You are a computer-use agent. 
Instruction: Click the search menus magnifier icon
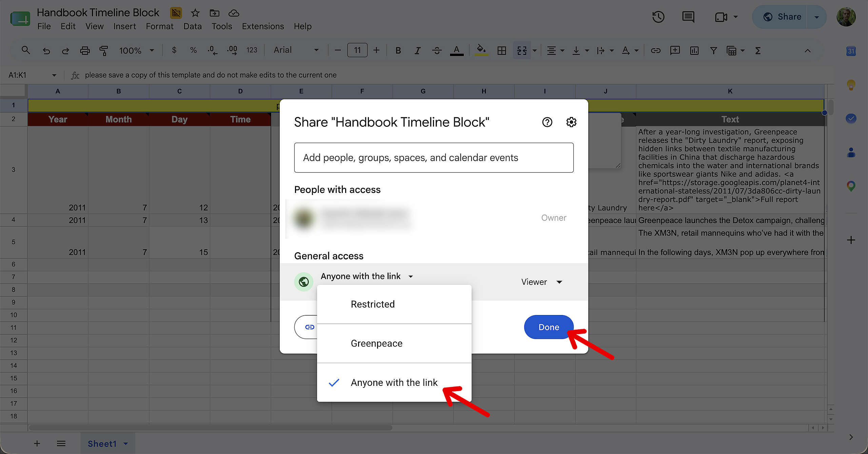pyautogui.click(x=26, y=51)
